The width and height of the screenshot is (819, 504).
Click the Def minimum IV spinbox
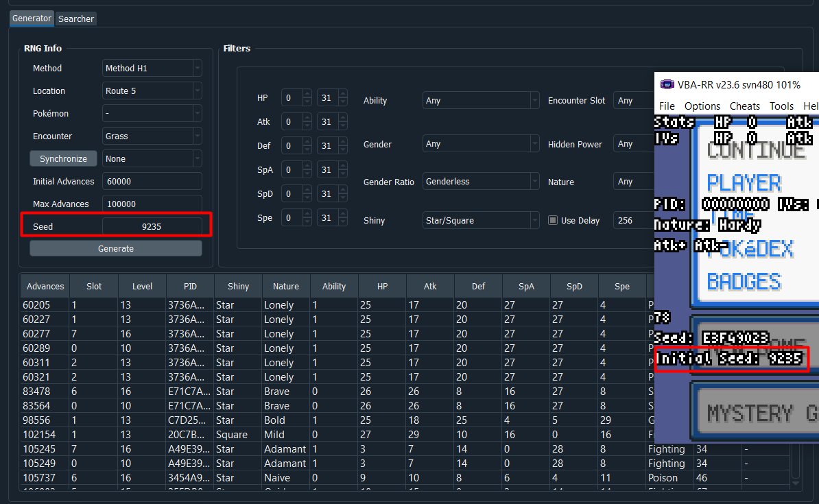coord(296,146)
